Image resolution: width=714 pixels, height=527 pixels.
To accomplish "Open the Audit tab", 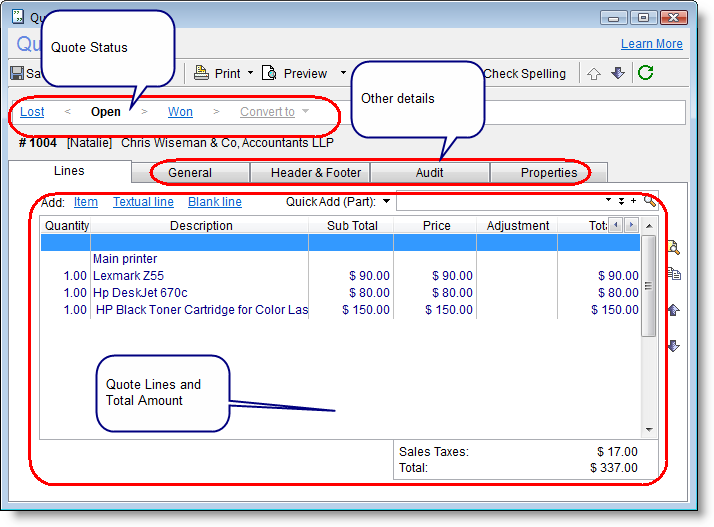I will tap(430, 173).
